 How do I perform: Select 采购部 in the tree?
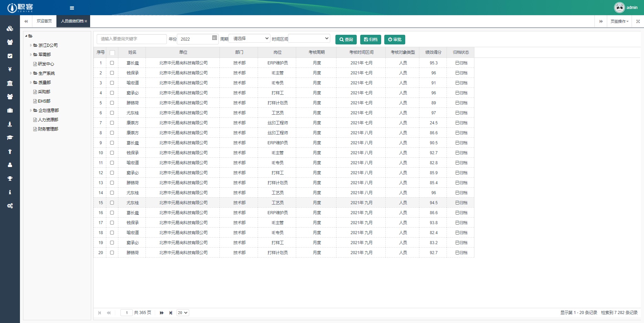[44, 92]
